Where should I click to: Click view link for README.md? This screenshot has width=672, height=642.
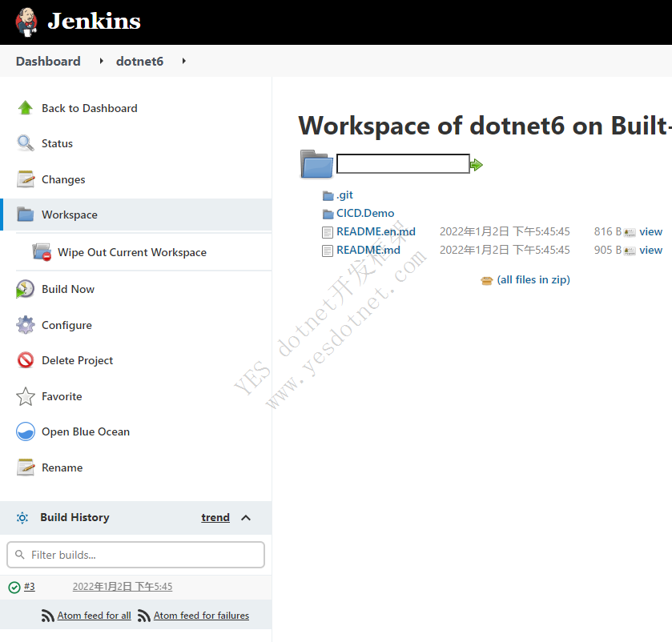[650, 250]
